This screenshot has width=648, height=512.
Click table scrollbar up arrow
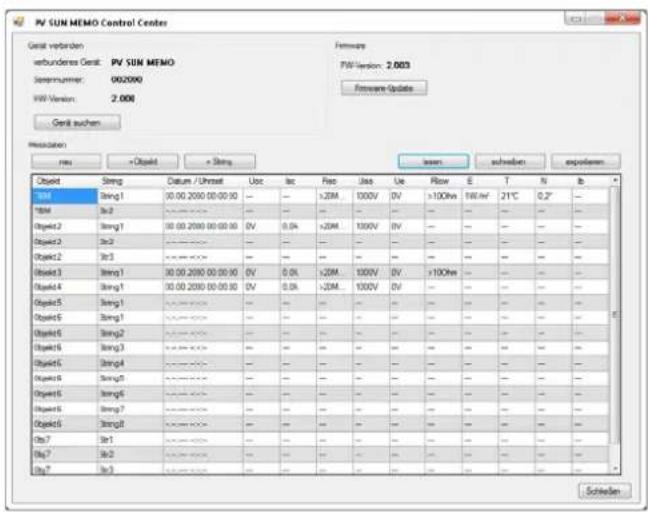615,181
